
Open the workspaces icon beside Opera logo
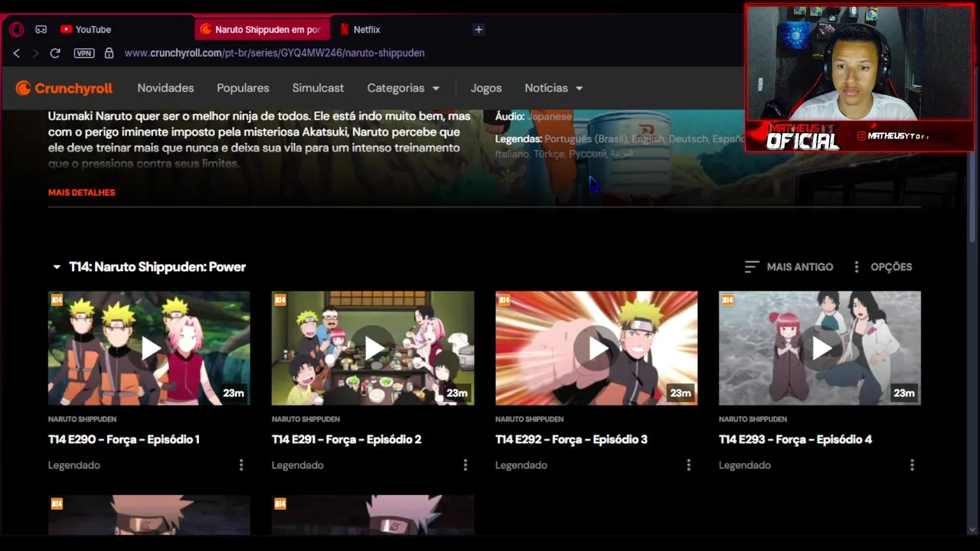41,30
